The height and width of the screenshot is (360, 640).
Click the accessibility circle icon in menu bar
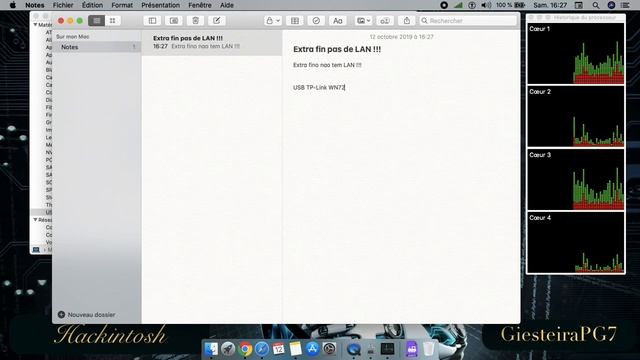click(472, 5)
